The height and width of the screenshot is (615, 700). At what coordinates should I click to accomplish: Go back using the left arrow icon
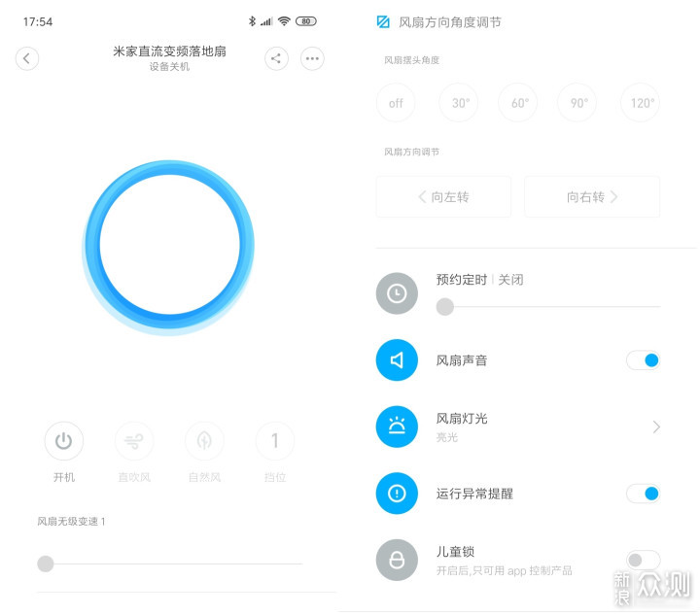(x=27, y=58)
